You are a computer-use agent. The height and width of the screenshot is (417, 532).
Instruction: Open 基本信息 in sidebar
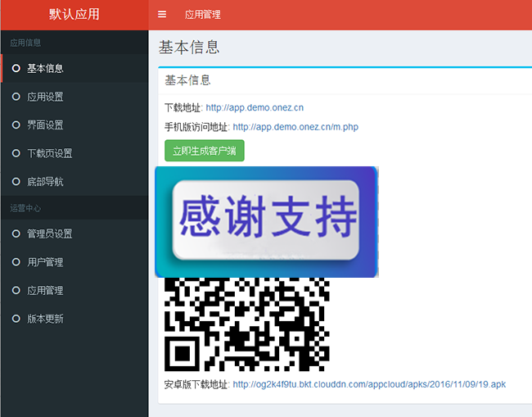(74, 68)
